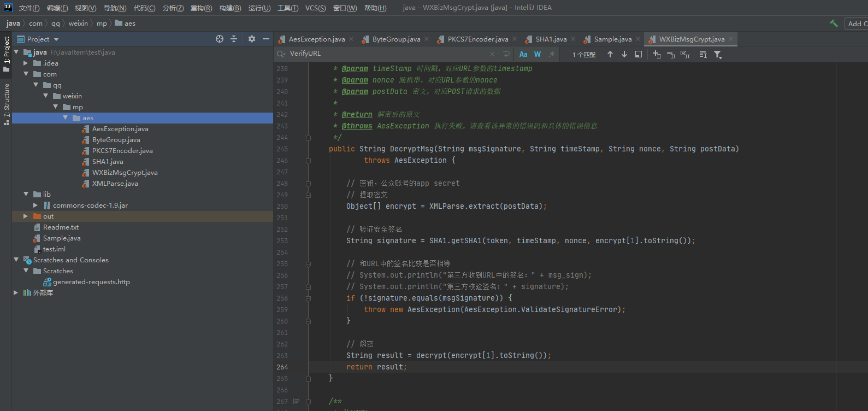Collapse the java root folder
Image resolution: width=868 pixels, height=411 pixels.
(x=16, y=52)
